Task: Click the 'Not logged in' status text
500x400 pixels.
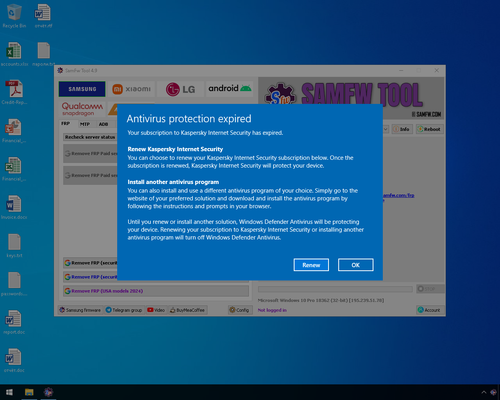Action: 272,310
